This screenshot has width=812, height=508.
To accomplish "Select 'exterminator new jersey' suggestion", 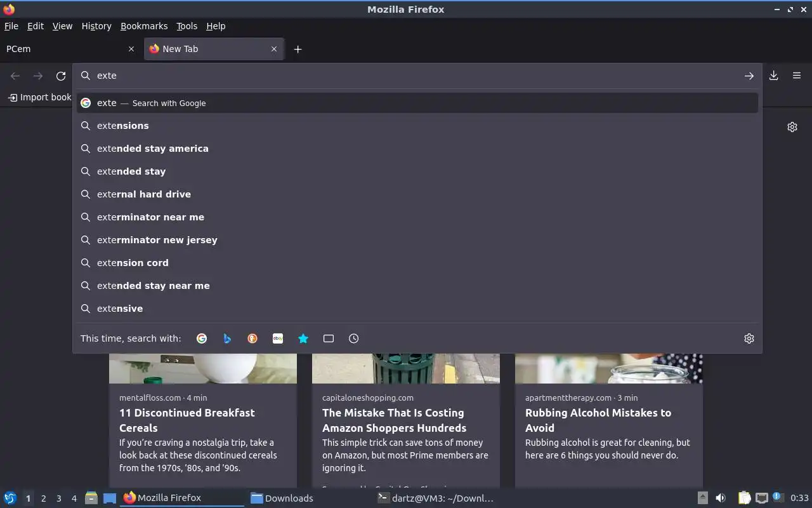I will point(417,240).
